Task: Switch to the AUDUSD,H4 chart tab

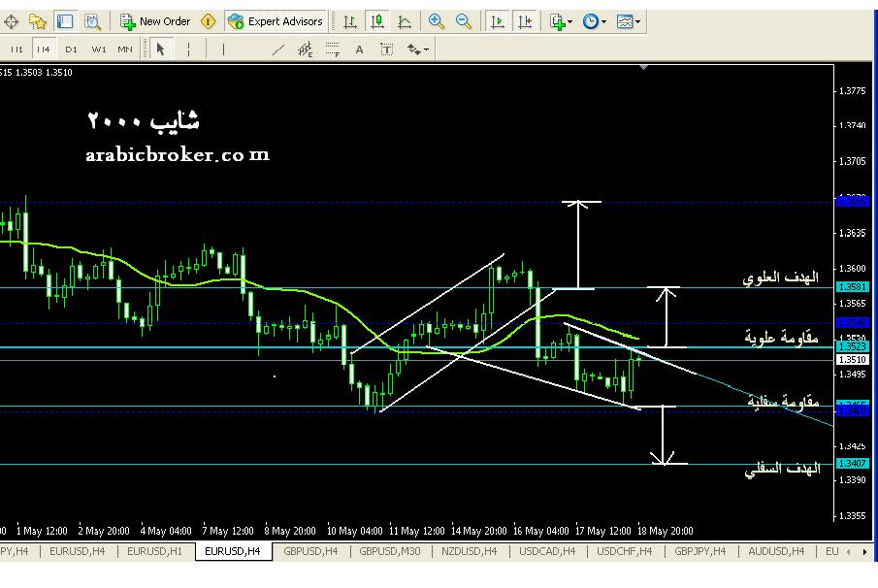Action: [776, 551]
